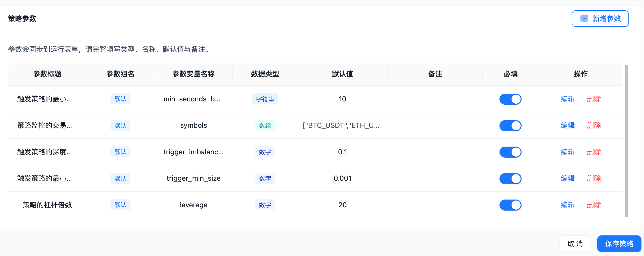The image size is (644, 256).
Task: Click the truncated symbols default value text
Action: [x=341, y=125]
